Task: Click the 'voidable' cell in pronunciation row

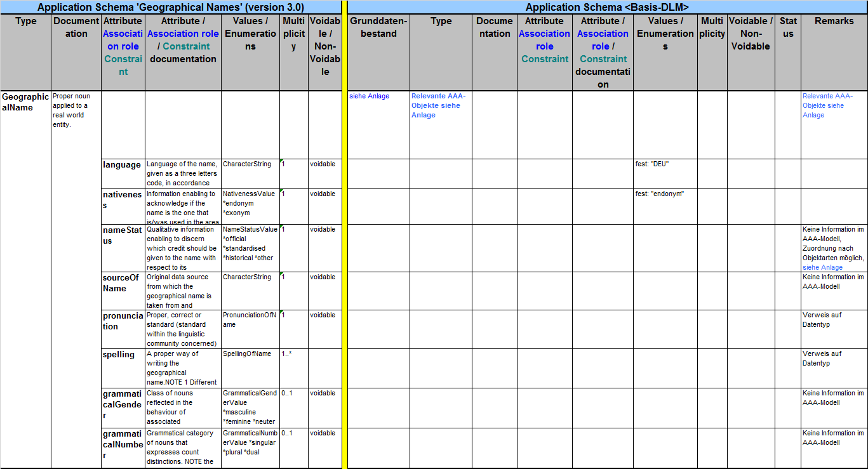Action: point(325,329)
